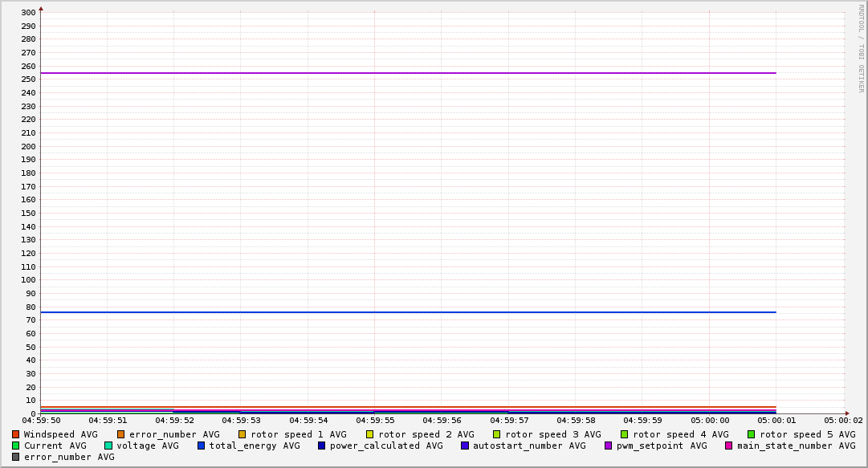Click the navy power_calculated AVG swatch
Image resolution: width=868 pixels, height=468 pixels.
(x=321, y=446)
